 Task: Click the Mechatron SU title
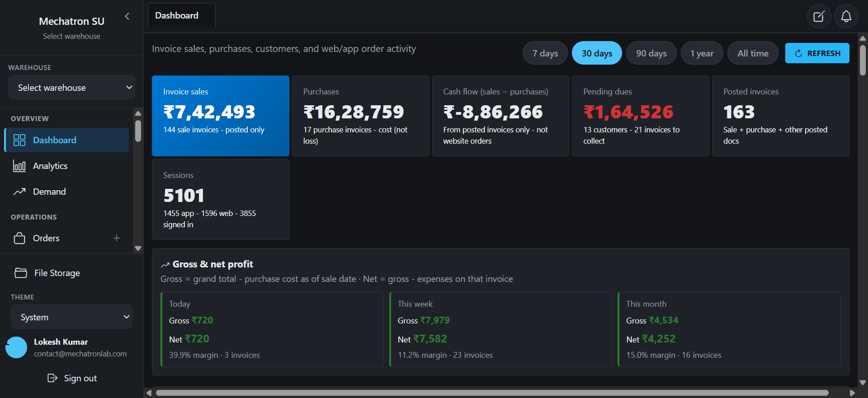(x=71, y=21)
